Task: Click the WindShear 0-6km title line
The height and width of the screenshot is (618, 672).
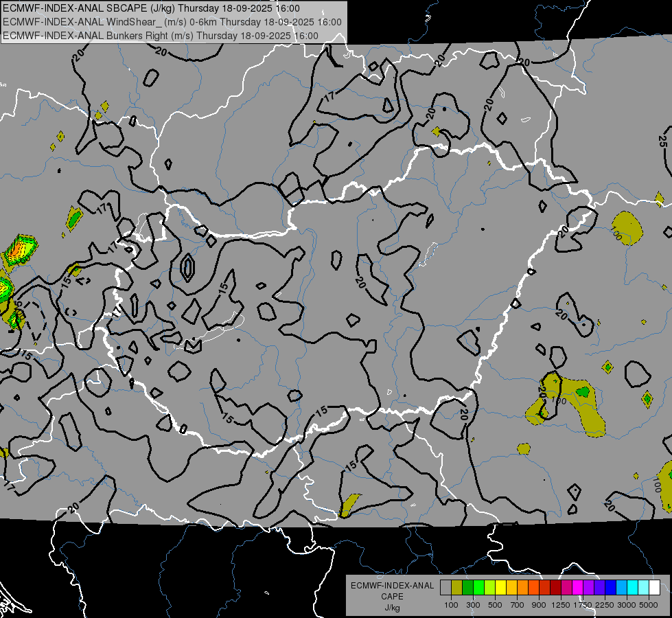Action: click(x=172, y=22)
